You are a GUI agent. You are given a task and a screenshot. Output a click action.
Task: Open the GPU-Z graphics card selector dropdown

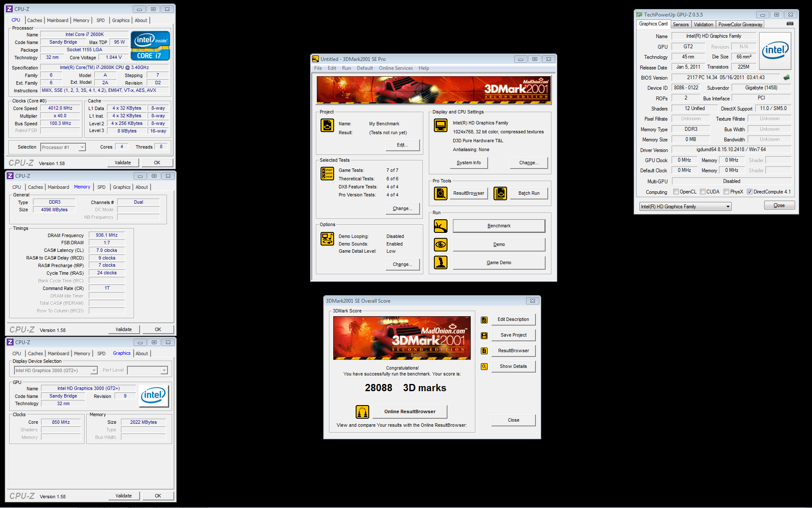point(685,207)
